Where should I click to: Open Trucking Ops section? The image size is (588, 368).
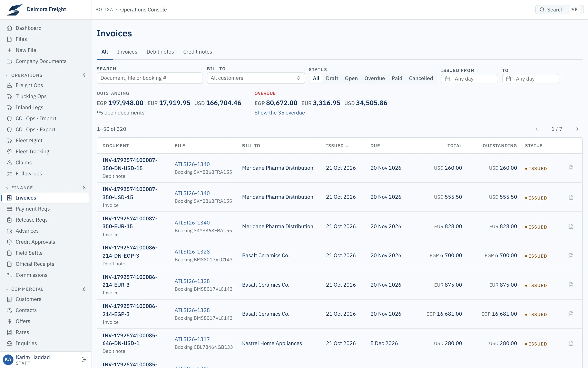[x=46, y=96]
